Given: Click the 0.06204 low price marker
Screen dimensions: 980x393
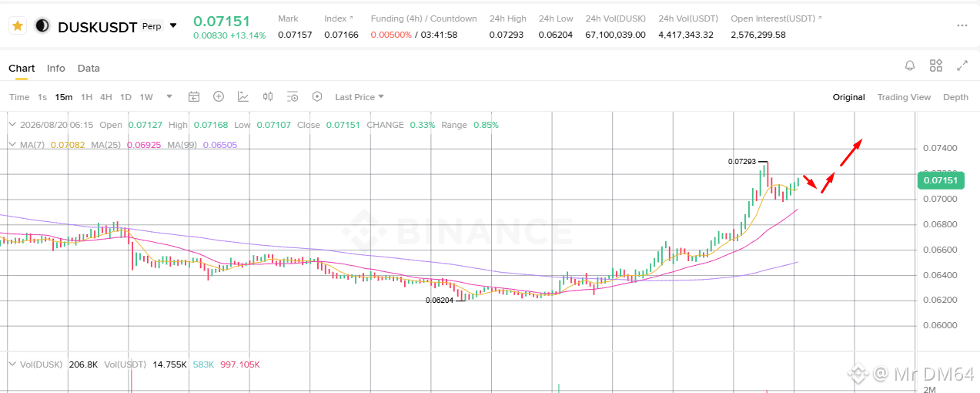Looking at the screenshot, I should pyautogui.click(x=440, y=301).
